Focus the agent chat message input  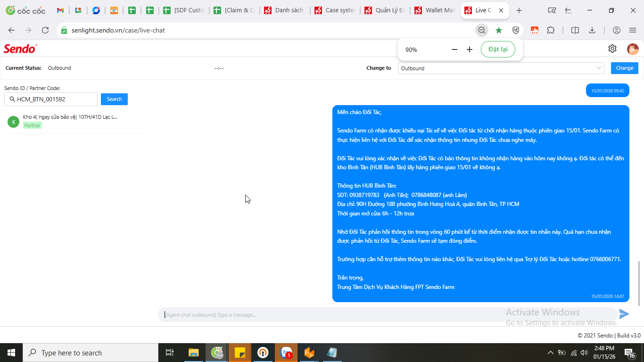(387, 314)
